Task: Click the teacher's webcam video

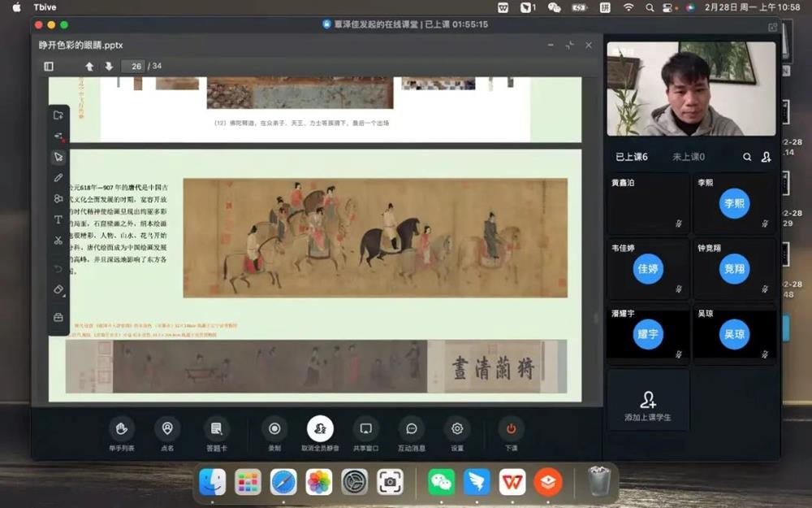Action: 691,89
